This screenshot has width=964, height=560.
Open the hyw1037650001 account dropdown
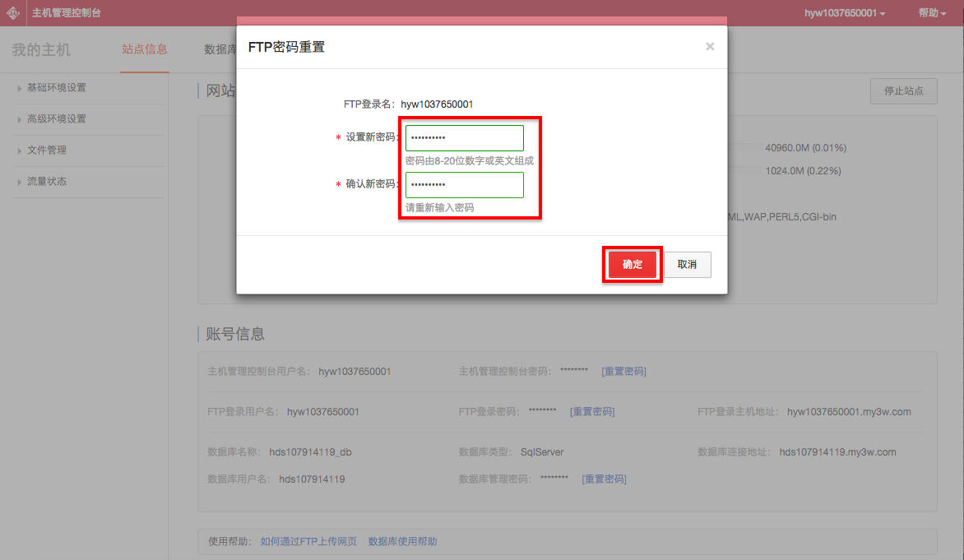pos(845,13)
